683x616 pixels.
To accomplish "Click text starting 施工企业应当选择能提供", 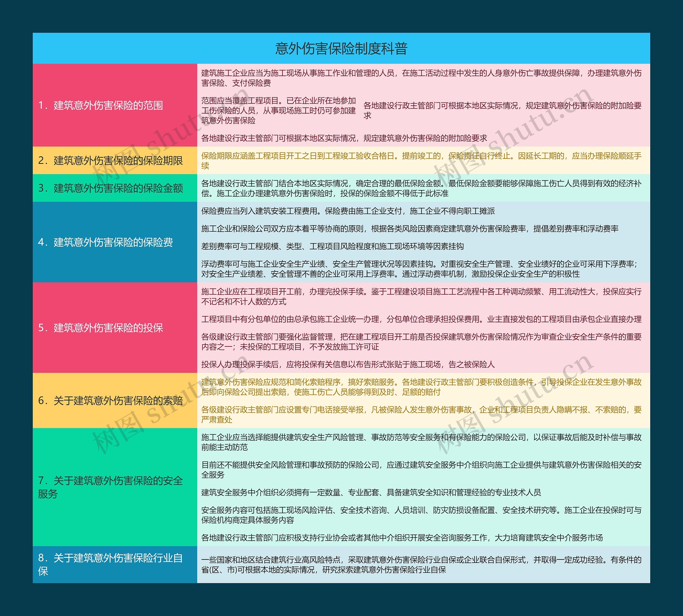I will 421,442.
